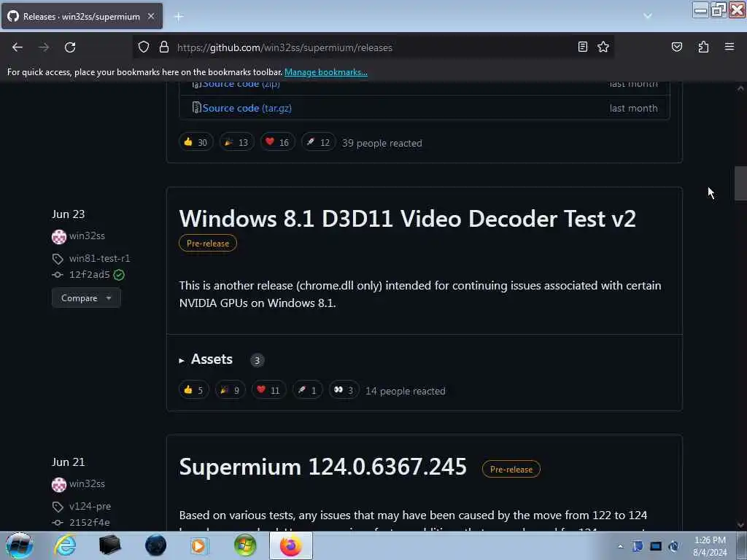
Task: Open commit 12f2ad5
Action: pyautogui.click(x=89, y=274)
